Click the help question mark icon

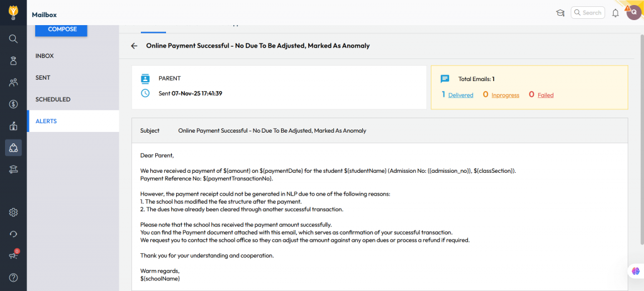13,277
